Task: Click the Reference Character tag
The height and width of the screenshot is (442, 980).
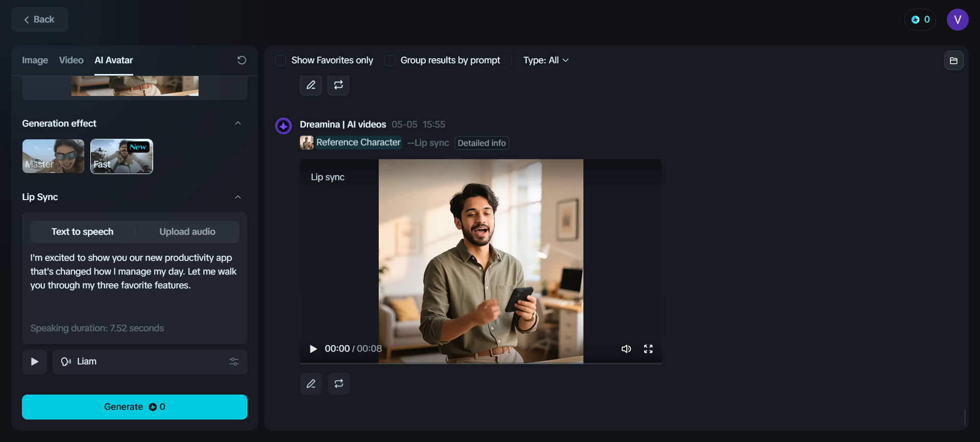Action: click(358, 142)
